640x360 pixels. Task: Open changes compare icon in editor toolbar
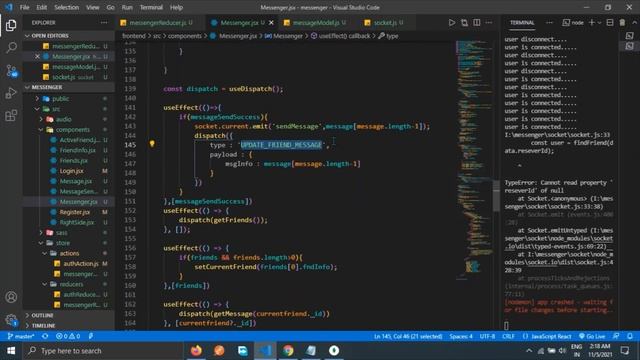pos(464,22)
